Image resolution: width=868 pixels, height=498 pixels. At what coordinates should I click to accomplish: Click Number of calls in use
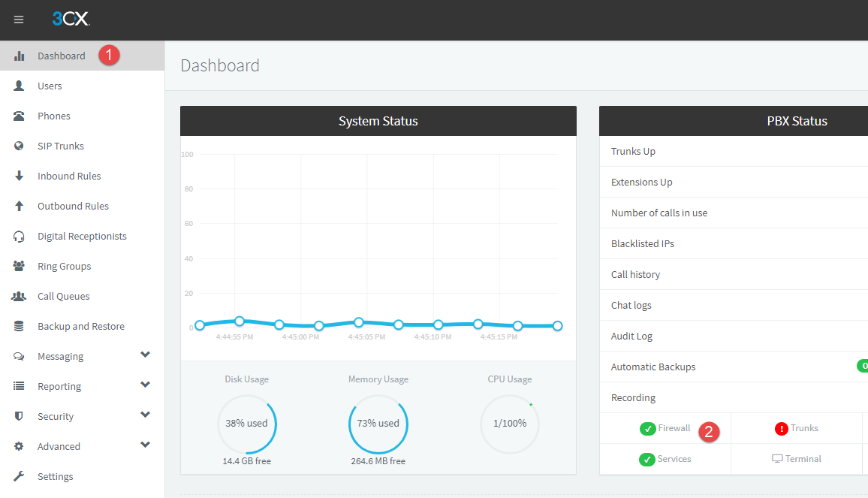(x=734, y=213)
